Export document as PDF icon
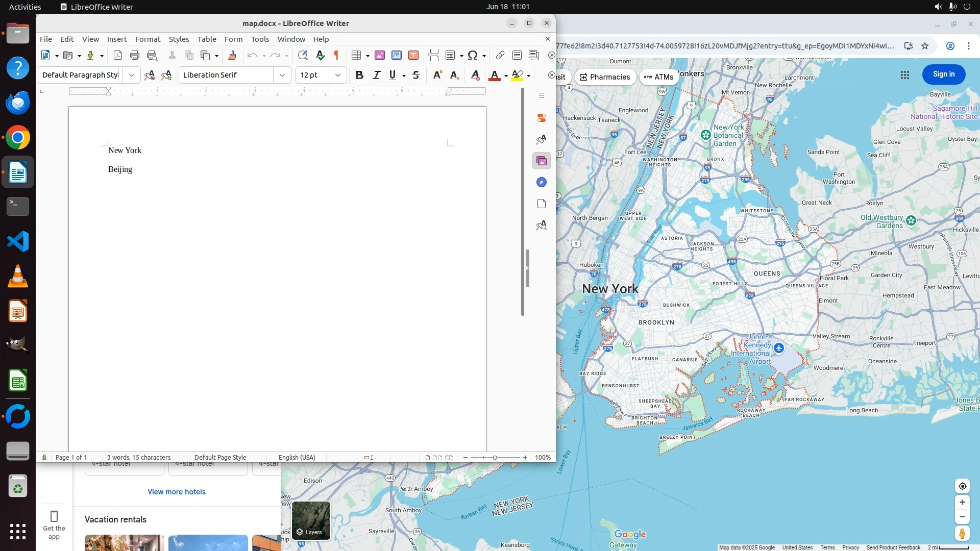The width and height of the screenshot is (980, 551). (x=117, y=56)
